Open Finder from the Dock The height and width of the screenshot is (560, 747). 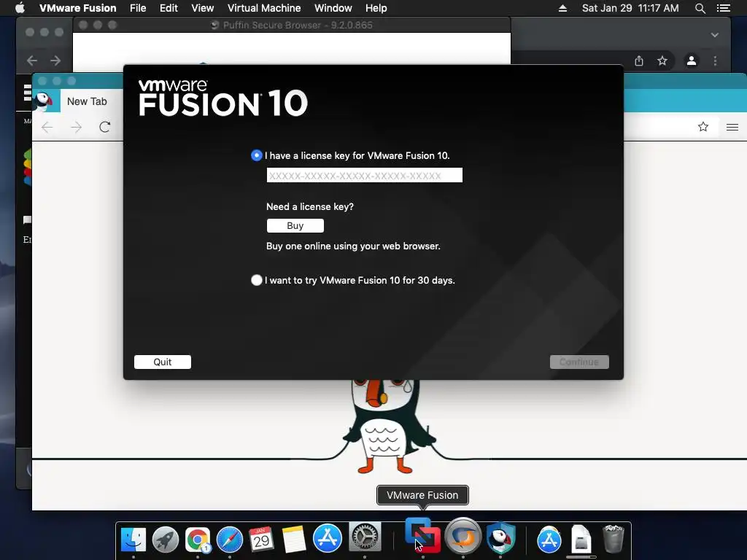(133, 540)
